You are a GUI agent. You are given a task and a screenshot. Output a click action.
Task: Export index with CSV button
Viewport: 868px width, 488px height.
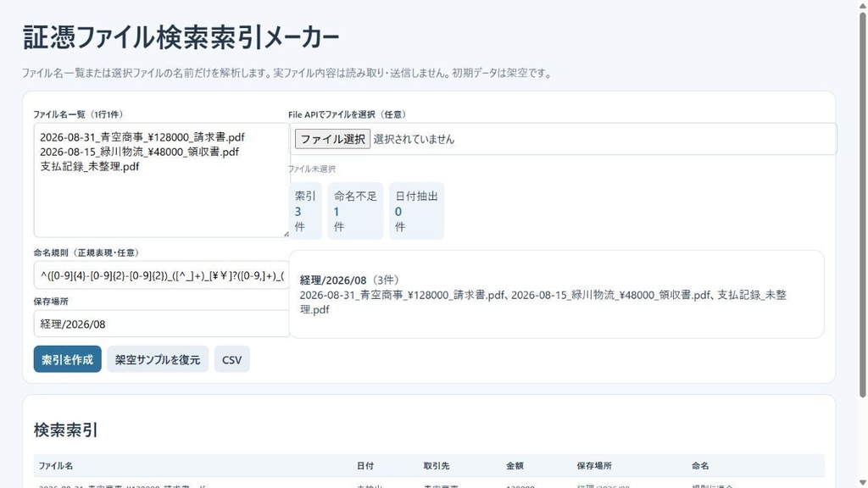tap(232, 359)
